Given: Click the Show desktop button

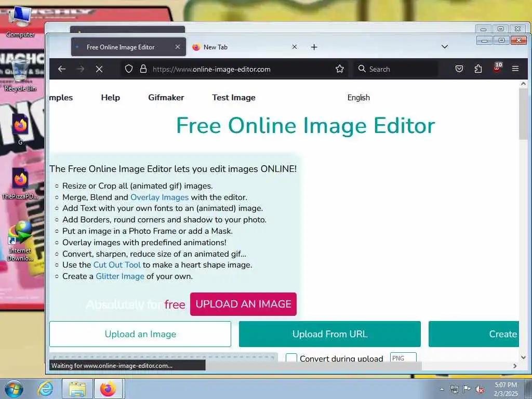Looking at the screenshot, I should point(528,389).
